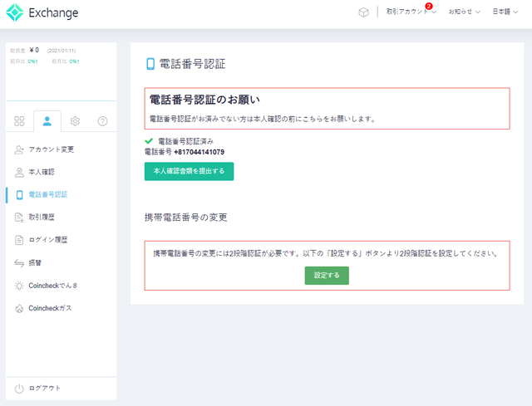Click the 携帯電話番号の変更 heading
The image size is (532, 406).
pos(186,218)
